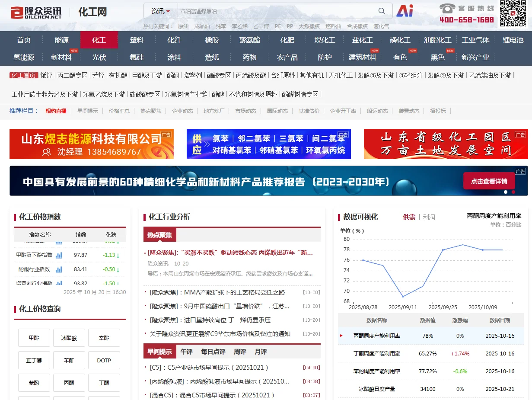Query price for DOTP
Viewport: 532px width, 400px height.
pos(104,360)
